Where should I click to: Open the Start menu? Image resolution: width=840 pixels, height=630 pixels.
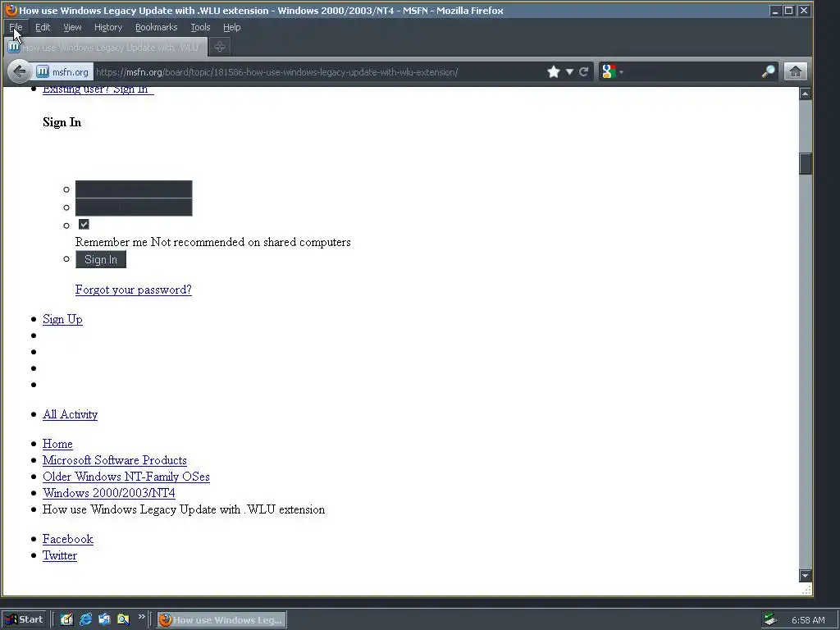pyautogui.click(x=24, y=619)
